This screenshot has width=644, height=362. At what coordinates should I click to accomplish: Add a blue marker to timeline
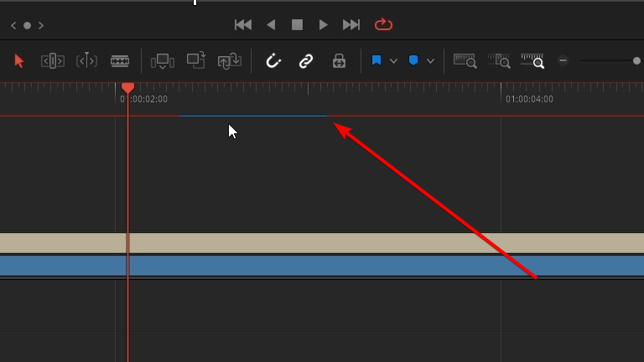tap(413, 60)
